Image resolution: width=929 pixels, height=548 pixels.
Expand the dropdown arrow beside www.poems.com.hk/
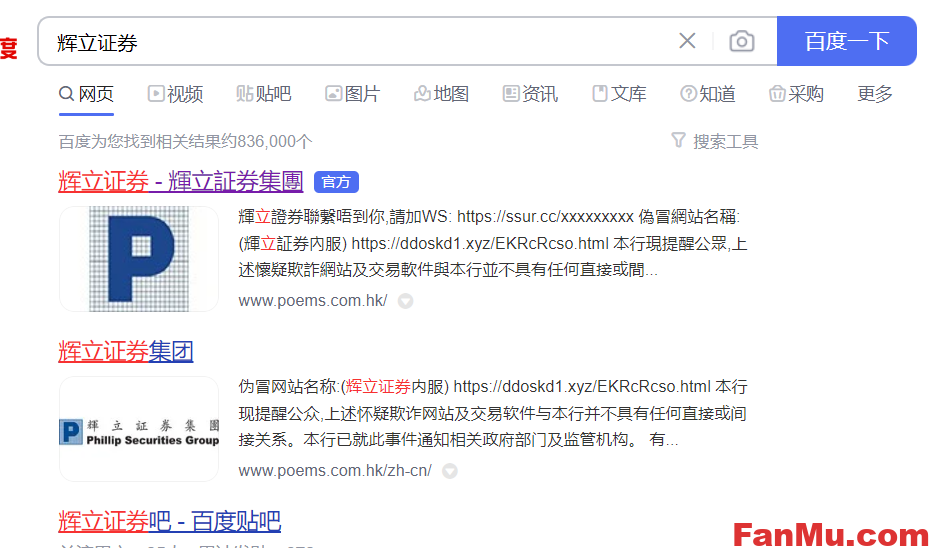click(x=405, y=302)
